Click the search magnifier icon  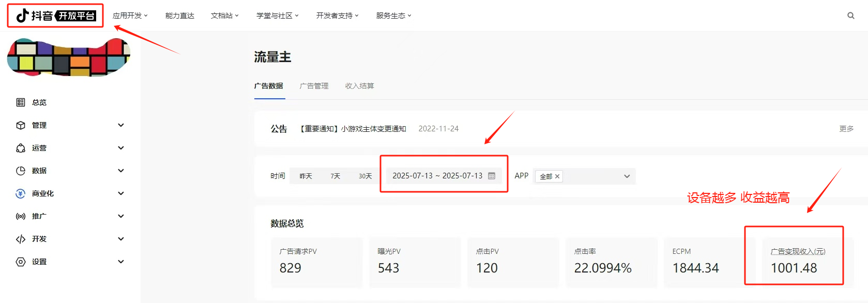point(850,16)
